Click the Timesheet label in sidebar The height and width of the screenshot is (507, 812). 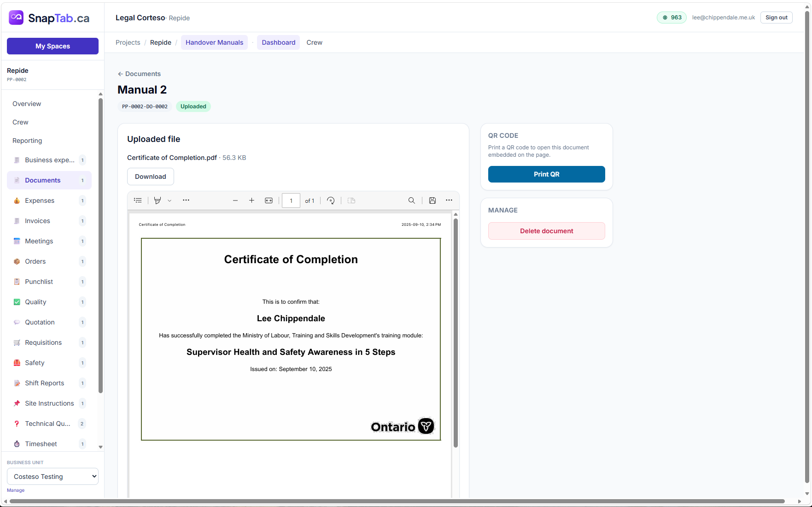(x=41, y=444)
